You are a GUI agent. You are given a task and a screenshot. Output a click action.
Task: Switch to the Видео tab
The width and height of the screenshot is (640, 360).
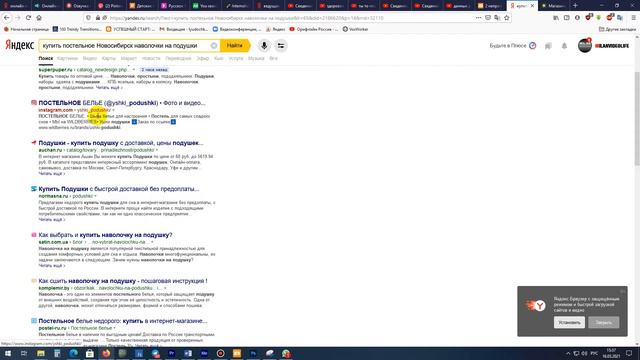pyautogui.click(x=90, y=58)
